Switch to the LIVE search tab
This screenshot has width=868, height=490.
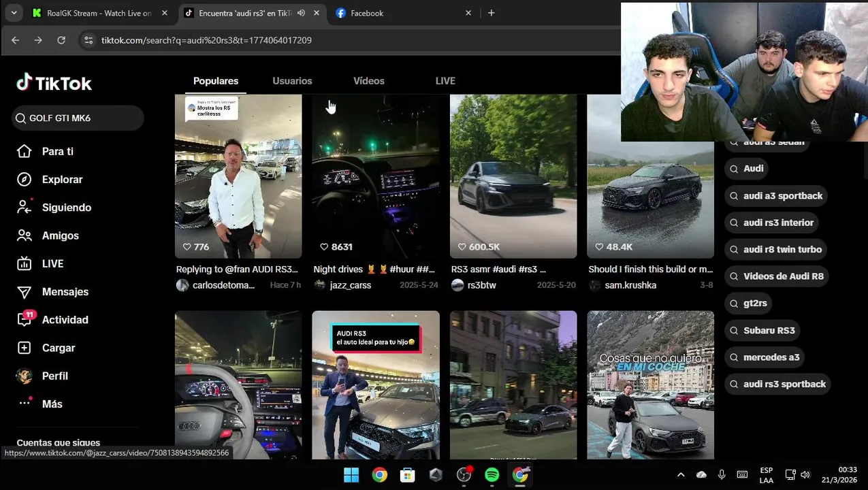(445, 81)
